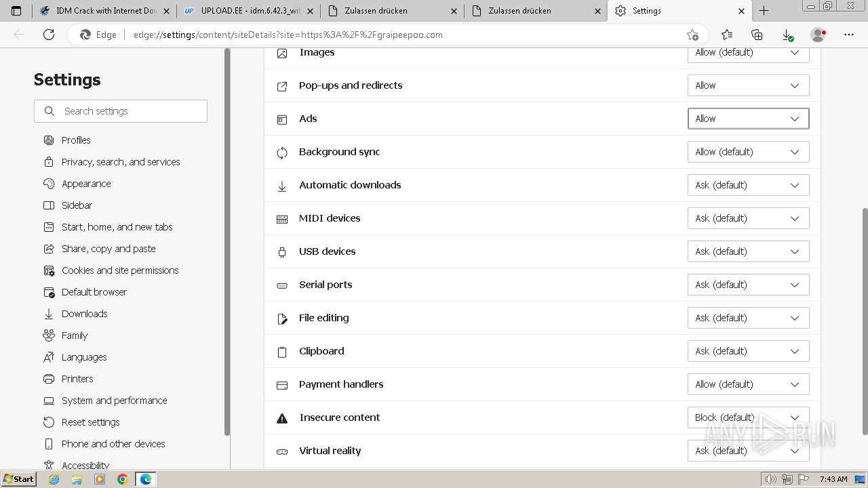Open the tab actions menu icon
Image resolution: width=868 pixels, height=488 pixels.
[x=16, y=11]
